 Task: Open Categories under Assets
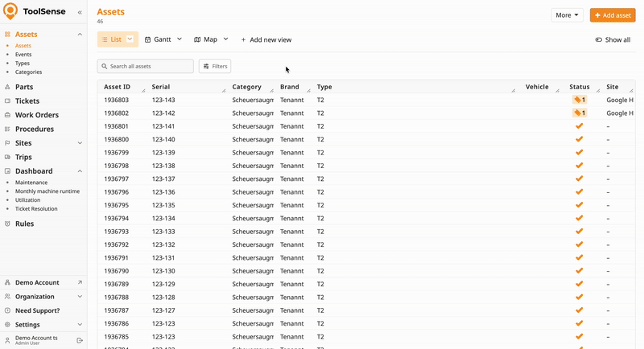[29, 72]
